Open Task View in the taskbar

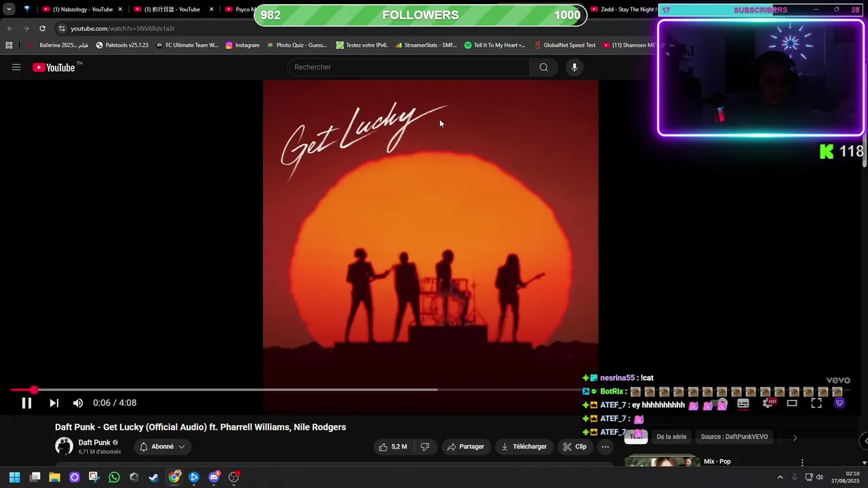click(x=35, y=477)
